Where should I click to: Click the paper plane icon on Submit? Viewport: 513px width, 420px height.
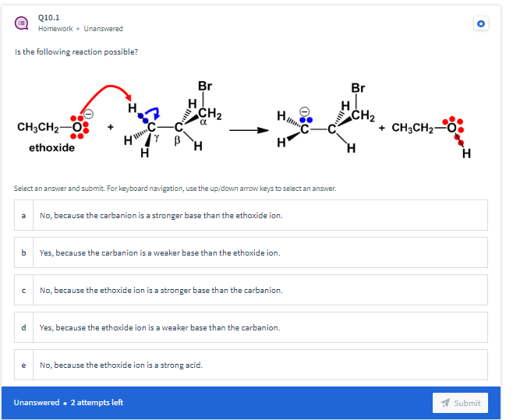445,403
